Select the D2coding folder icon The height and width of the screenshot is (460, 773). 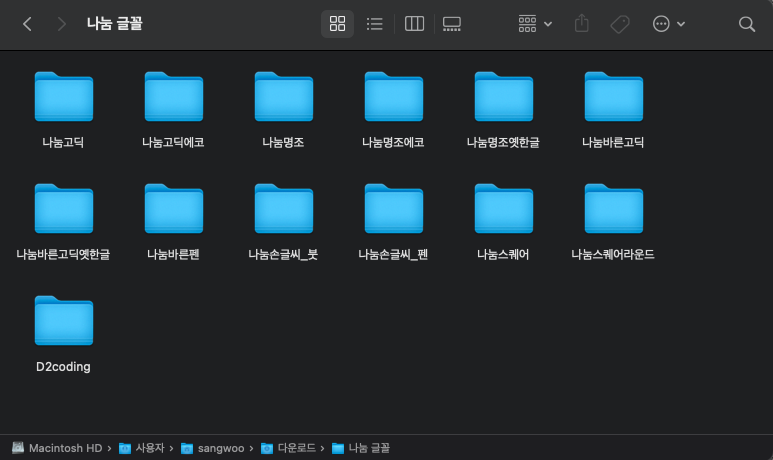click(x=64, y=320)
